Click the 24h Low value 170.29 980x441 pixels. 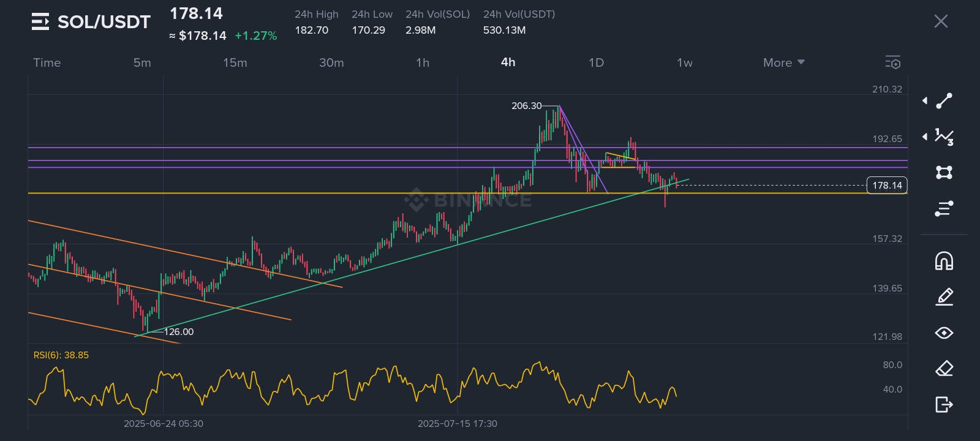368,30
